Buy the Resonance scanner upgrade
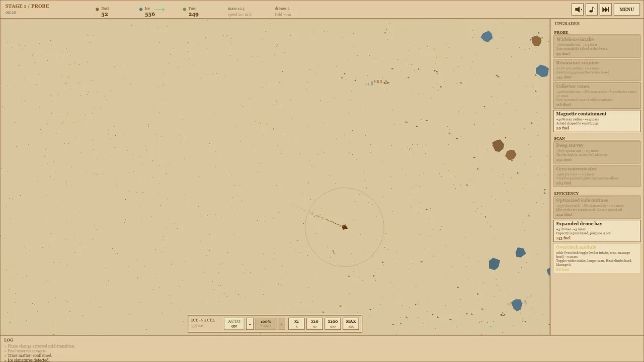The image size is (644, 362). (597, 70)
